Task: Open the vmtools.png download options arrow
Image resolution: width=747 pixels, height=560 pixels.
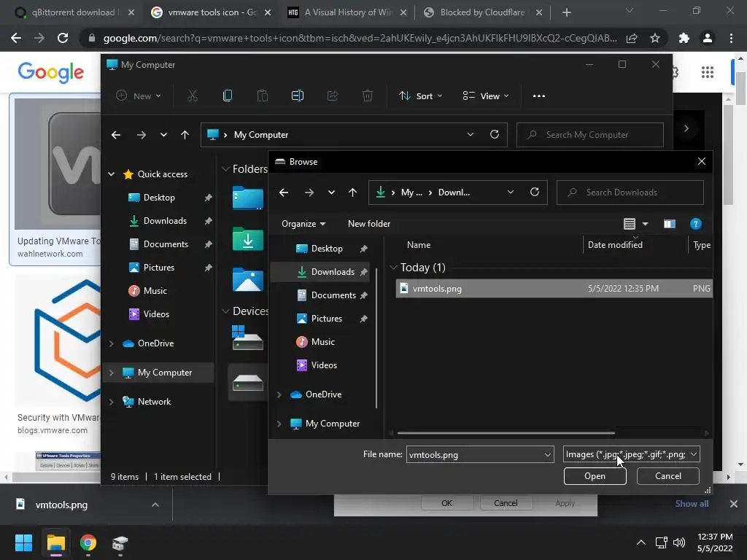Action: 155,505
